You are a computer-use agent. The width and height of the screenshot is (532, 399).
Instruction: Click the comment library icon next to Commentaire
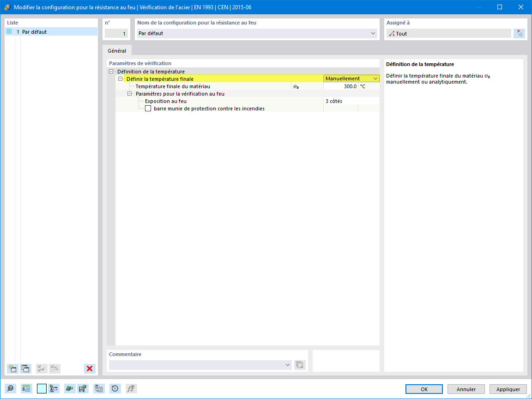coord(300,365)
